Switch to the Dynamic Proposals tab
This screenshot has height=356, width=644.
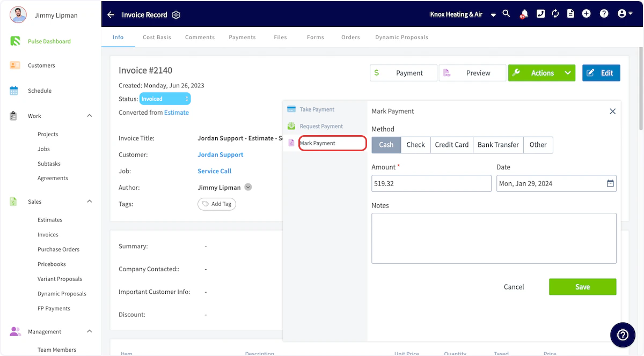click(401, 38)
